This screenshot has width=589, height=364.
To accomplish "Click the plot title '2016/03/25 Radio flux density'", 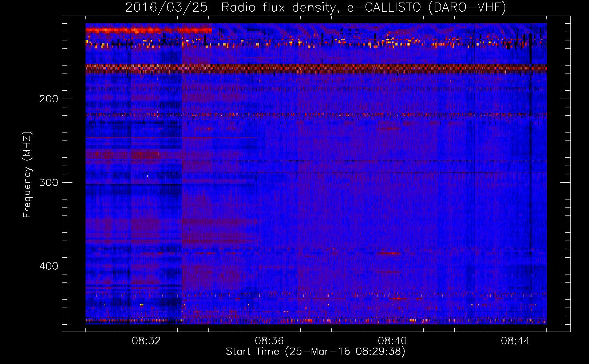I will pos(316,8).
